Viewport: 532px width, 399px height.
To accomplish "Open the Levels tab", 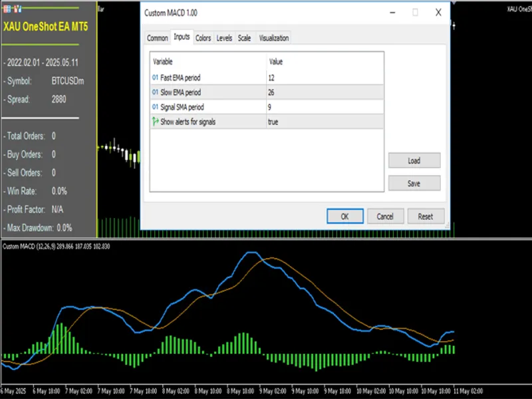I will [224, 38].
